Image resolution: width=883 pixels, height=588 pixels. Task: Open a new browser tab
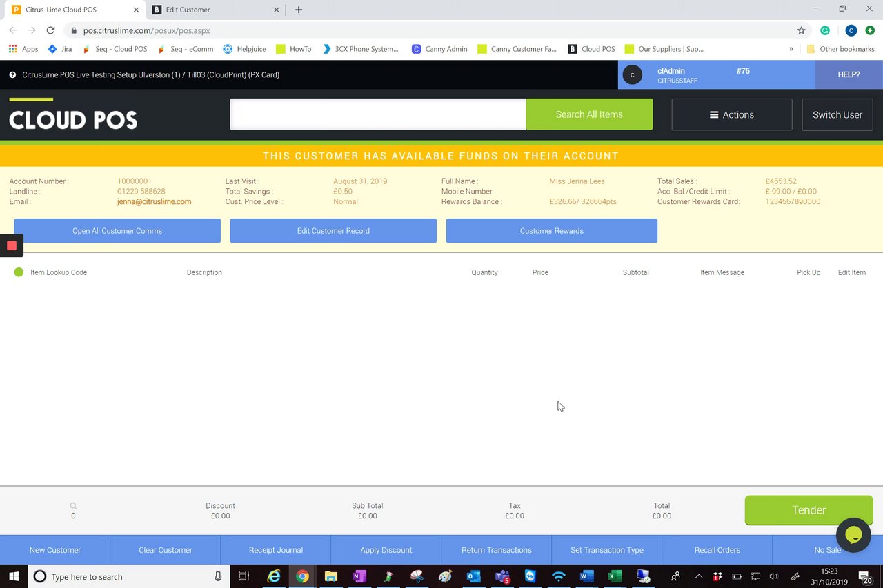tap(299, 10)
